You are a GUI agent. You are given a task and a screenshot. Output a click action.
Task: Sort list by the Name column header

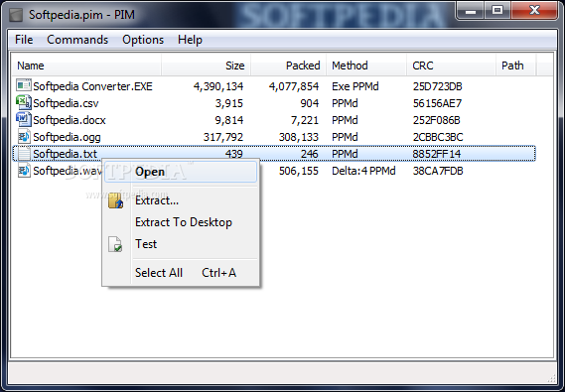click(86, 65)
